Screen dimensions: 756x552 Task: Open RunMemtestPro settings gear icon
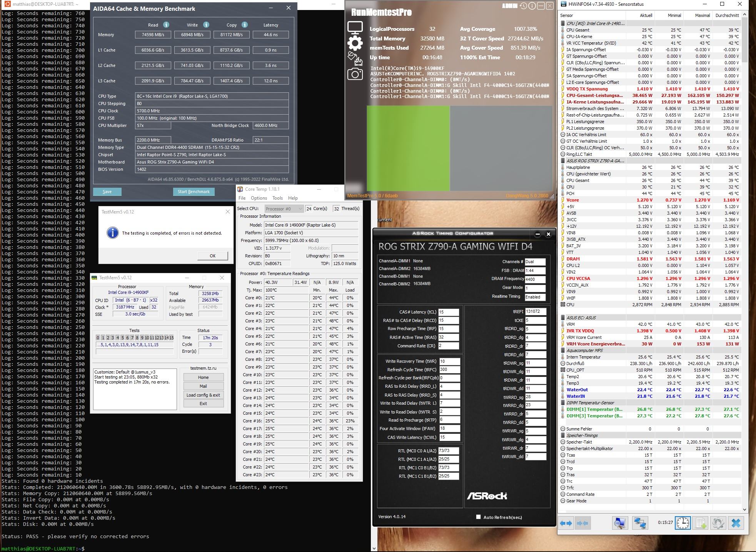(x=355, y=43)
